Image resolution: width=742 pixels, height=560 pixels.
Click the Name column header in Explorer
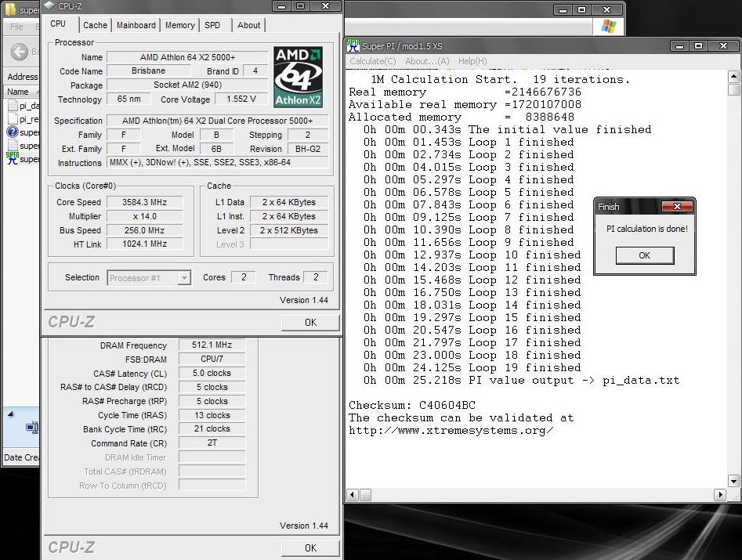click(21, 92)
